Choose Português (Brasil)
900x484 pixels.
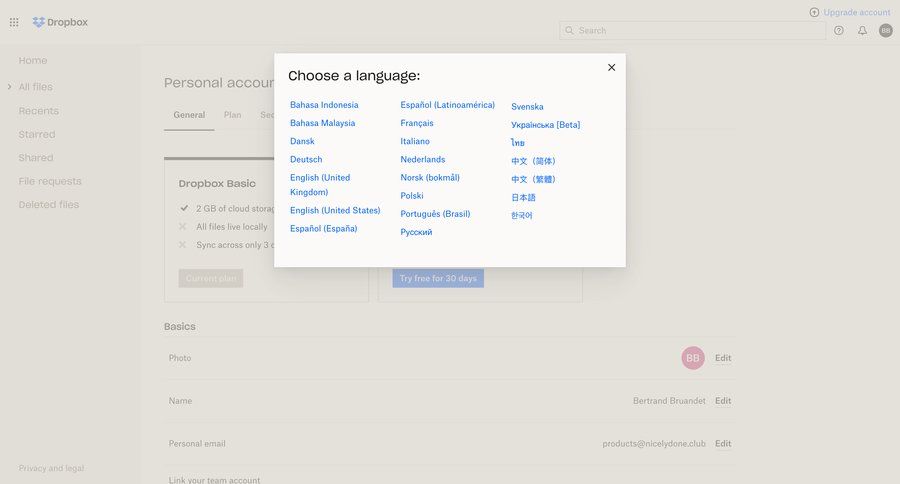point(435,214)
